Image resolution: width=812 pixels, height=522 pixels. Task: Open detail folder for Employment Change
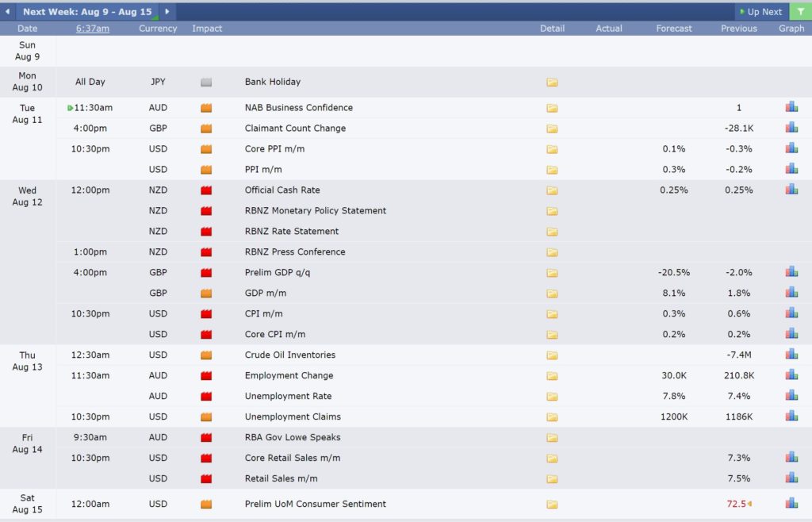point(552,376)
